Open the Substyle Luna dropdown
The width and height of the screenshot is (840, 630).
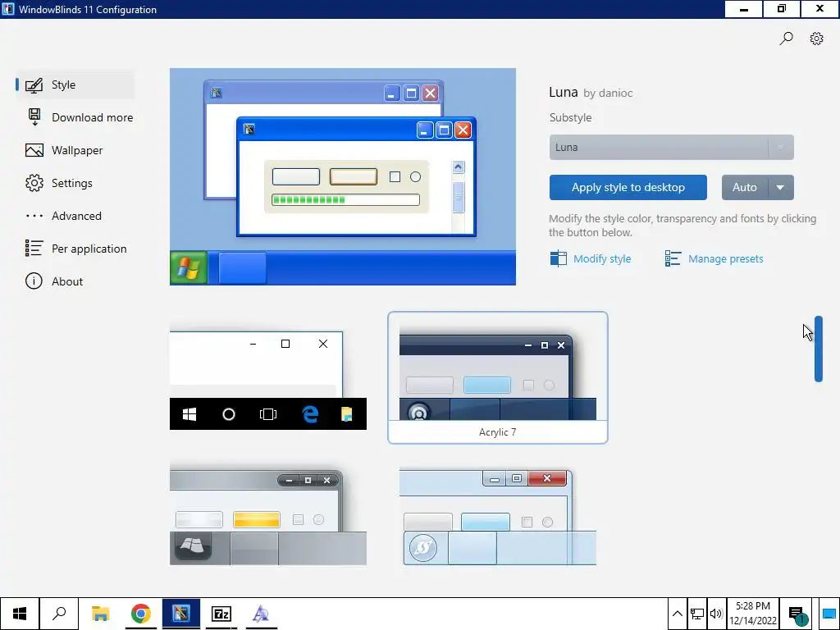pos(671,148)
